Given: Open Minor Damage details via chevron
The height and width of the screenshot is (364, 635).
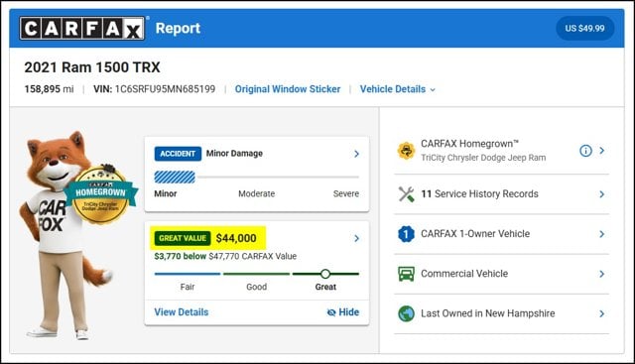Looking at the screenshot, I should pos(356,154).
